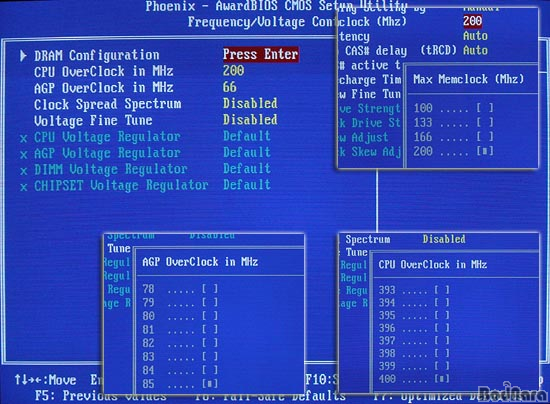
Task: Select 85 in AGP OverClock list
Action: [180, 384]
